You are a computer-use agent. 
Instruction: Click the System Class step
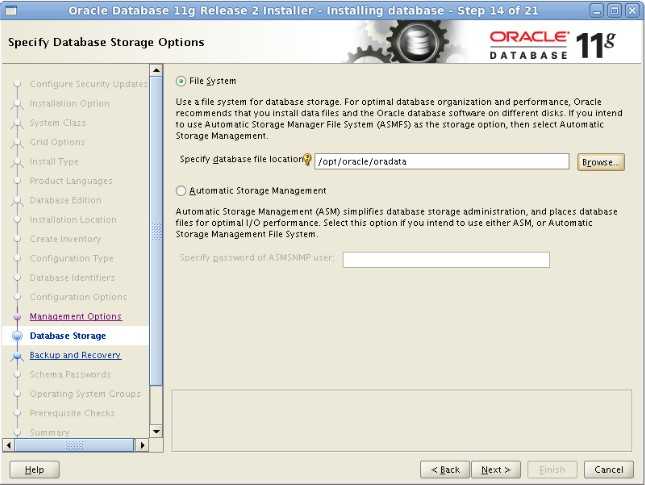point(58,123)
